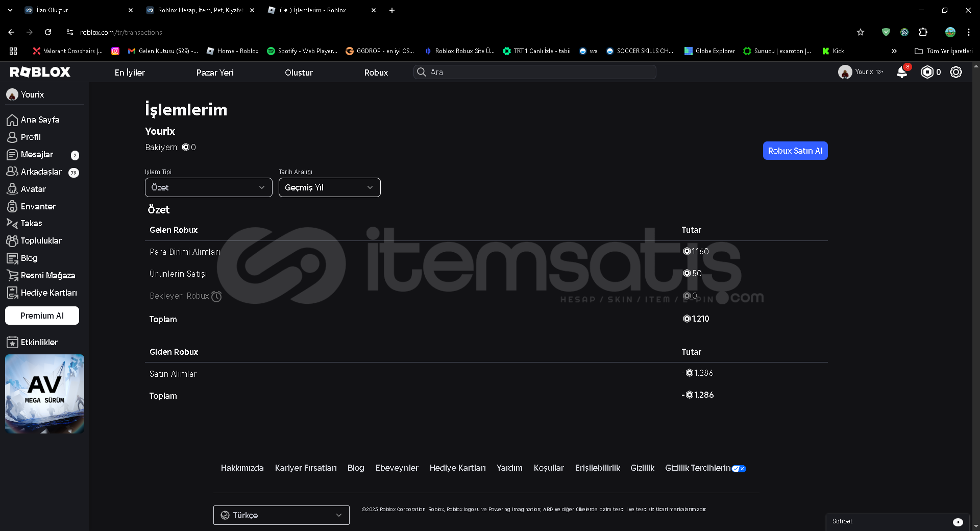Image resolution: width=980 pixels, height=531 pixels.
Task: Open Etkinlikler in the sidebar
Action: [x=32, y=342]
